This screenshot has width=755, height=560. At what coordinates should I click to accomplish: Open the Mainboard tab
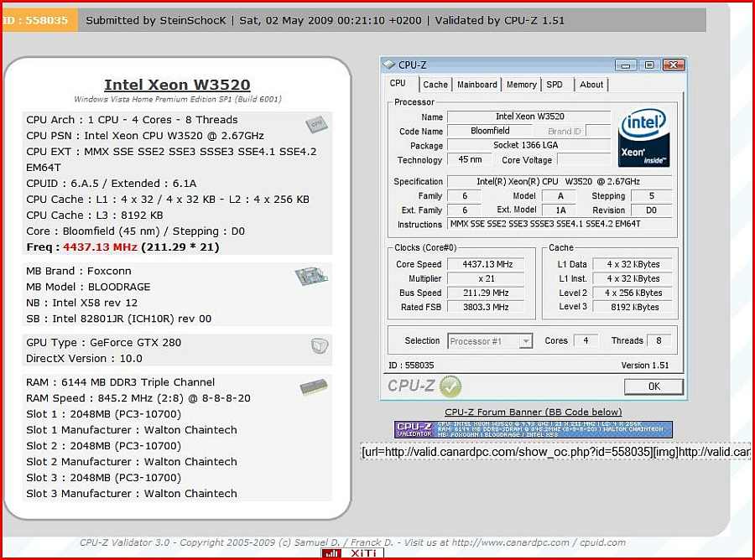pos(476,85)
